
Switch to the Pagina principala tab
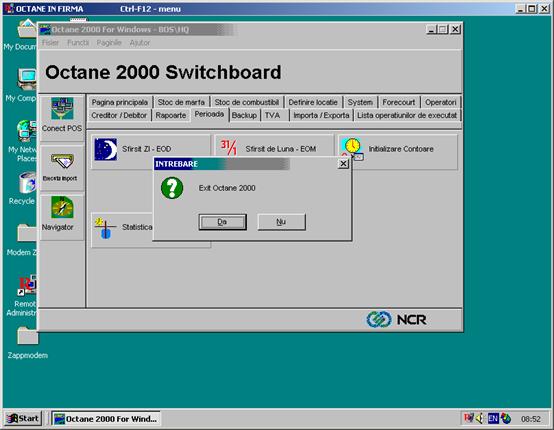[x=120, y=102]
